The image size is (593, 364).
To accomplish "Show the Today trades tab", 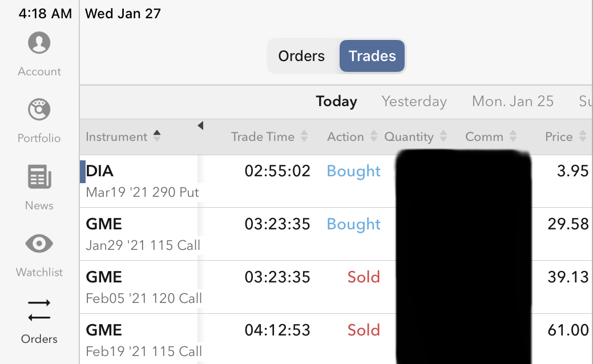I will tap(336, 102).
